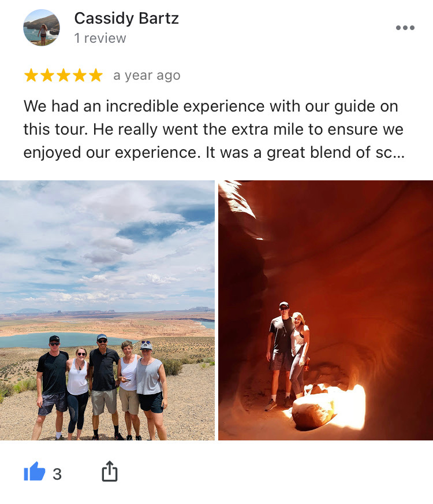Tap the share icon below the photos
This screenshot has width=433, height=504.
[110, 471]
